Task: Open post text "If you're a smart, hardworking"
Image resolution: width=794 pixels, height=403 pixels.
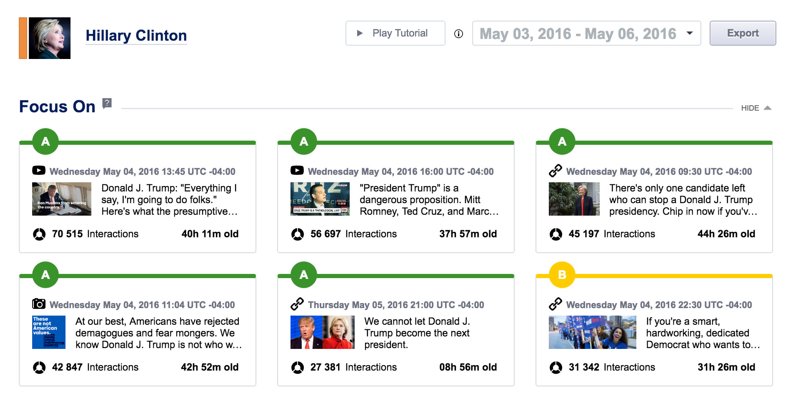Action: click(x=703, y=333)
